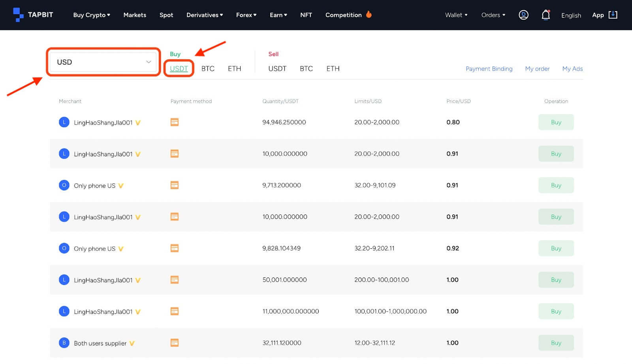Click the App download icon
The height and width of the screenshot is (364, 632).
613,15
